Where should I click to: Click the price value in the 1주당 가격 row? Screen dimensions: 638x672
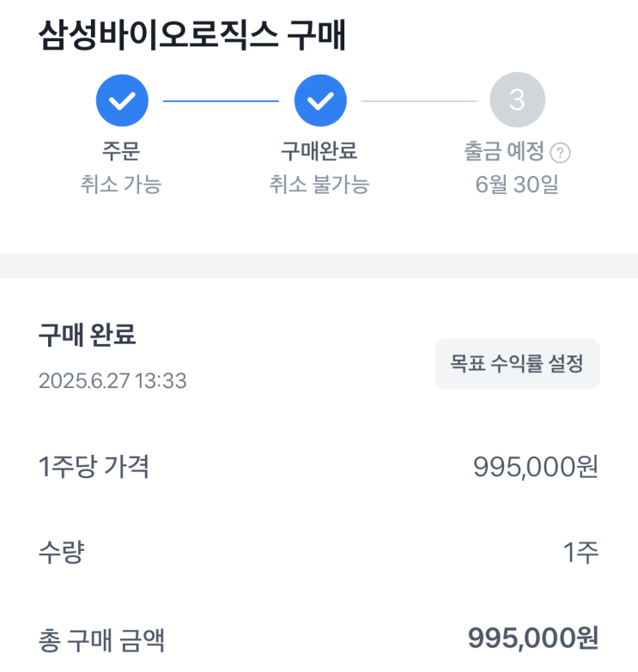[x=535, y=467]
